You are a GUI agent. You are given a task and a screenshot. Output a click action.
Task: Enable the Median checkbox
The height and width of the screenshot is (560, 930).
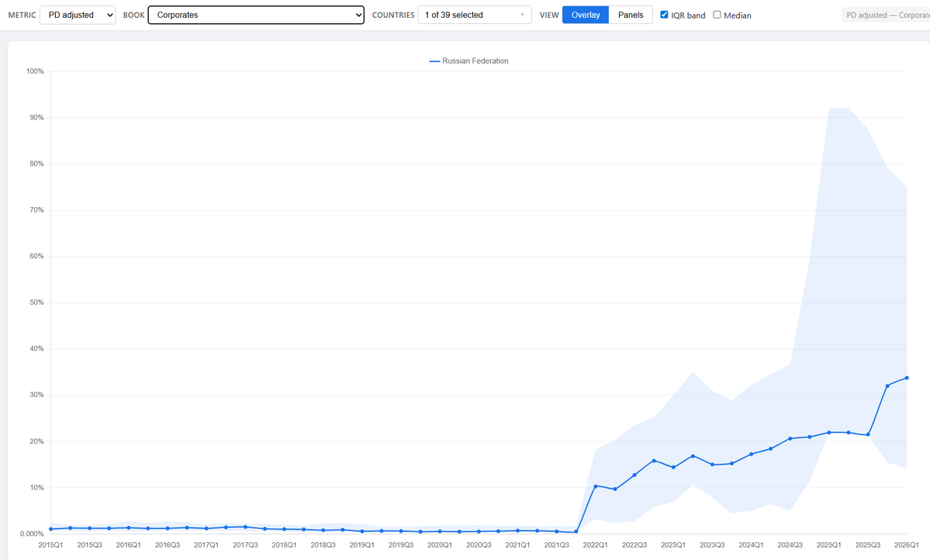click(x=717, y=15)
